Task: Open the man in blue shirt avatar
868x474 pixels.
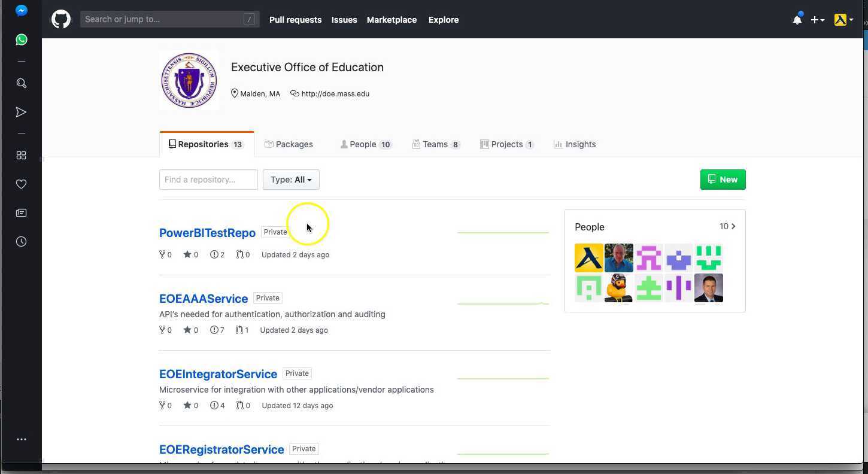Action: coord(618,258)
